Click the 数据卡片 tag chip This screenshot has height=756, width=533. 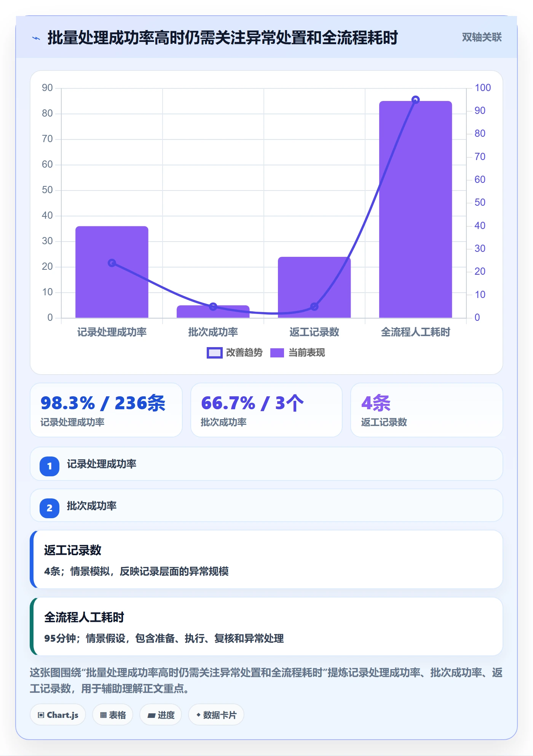coord(216,715)
